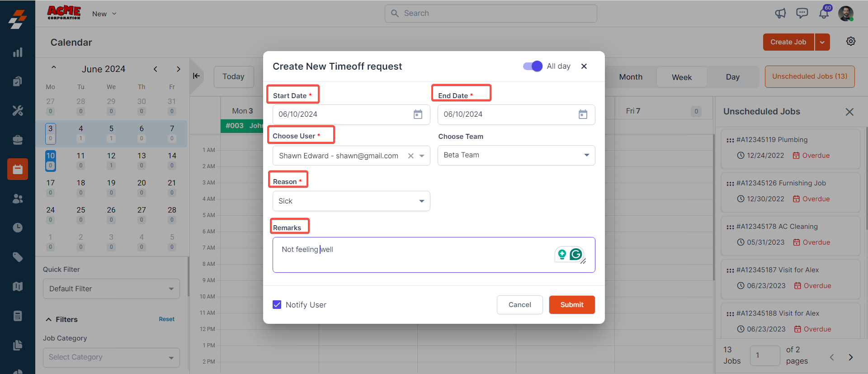
Task: Open the Reason dropdown showing Sick
Action: [421, 201]
